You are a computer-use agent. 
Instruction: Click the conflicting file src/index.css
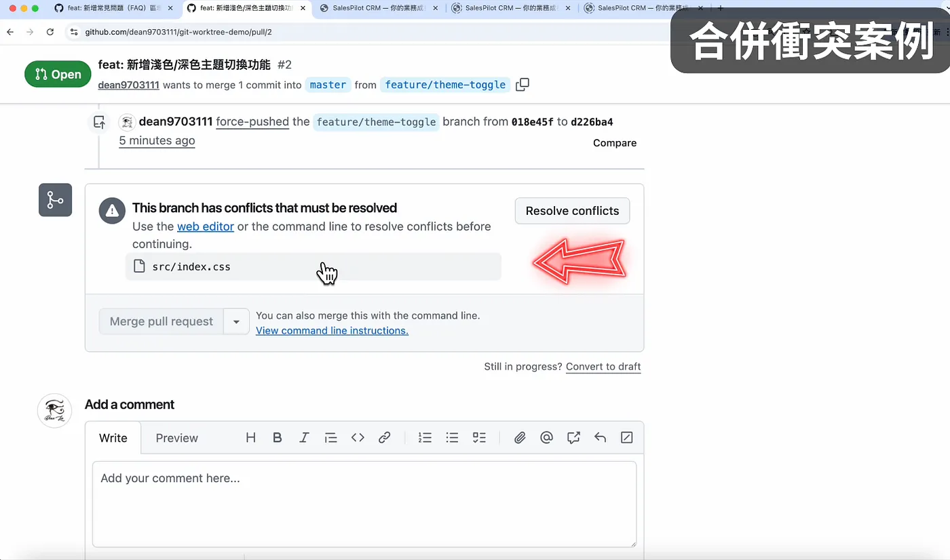pos(191,266)
